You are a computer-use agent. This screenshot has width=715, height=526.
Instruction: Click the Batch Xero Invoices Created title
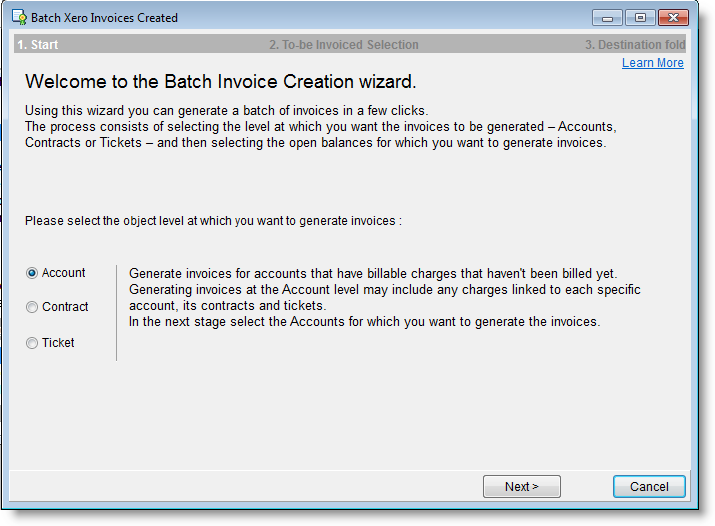(x=105, y=18)
